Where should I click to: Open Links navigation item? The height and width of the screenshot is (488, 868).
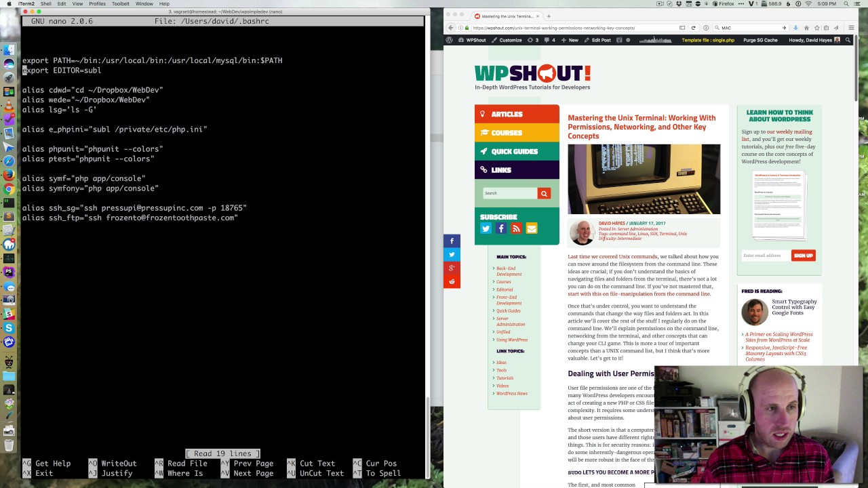(517, 170)
